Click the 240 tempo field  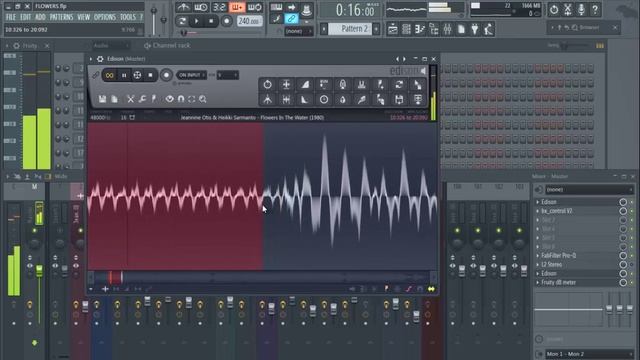(x=249, y=21)
